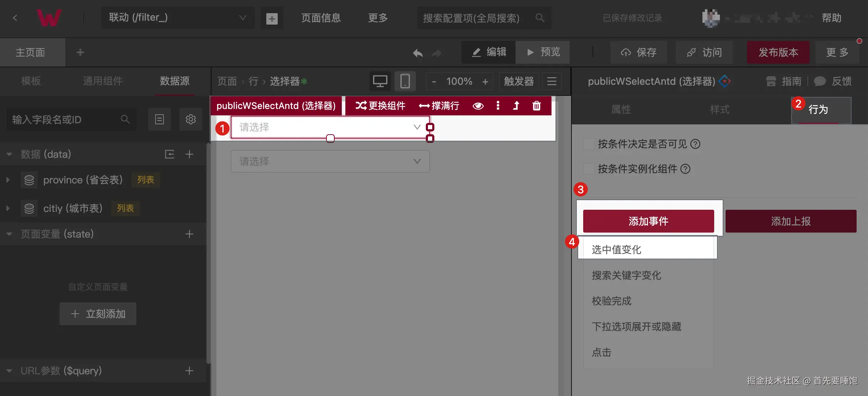
Task: Expand the province (省会表) tree item
Action: [x=8, y=180]
